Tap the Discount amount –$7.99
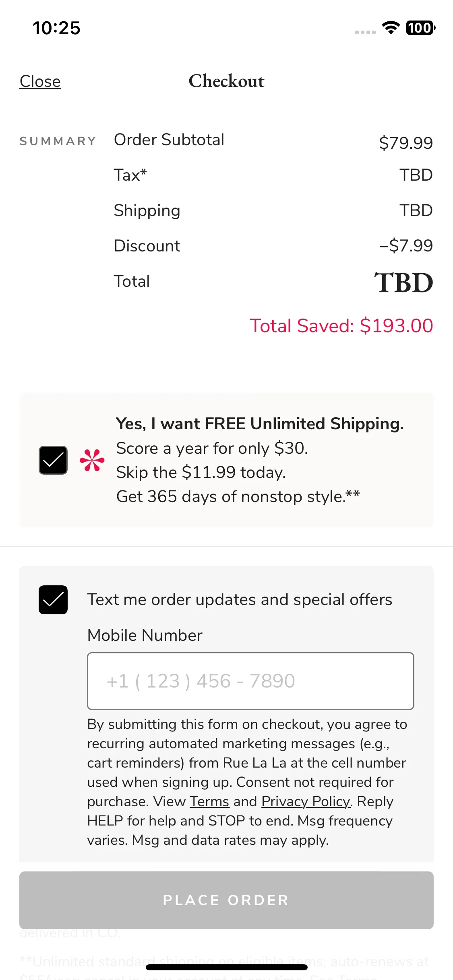Screen dimensions: 453x980 (406, 245)
